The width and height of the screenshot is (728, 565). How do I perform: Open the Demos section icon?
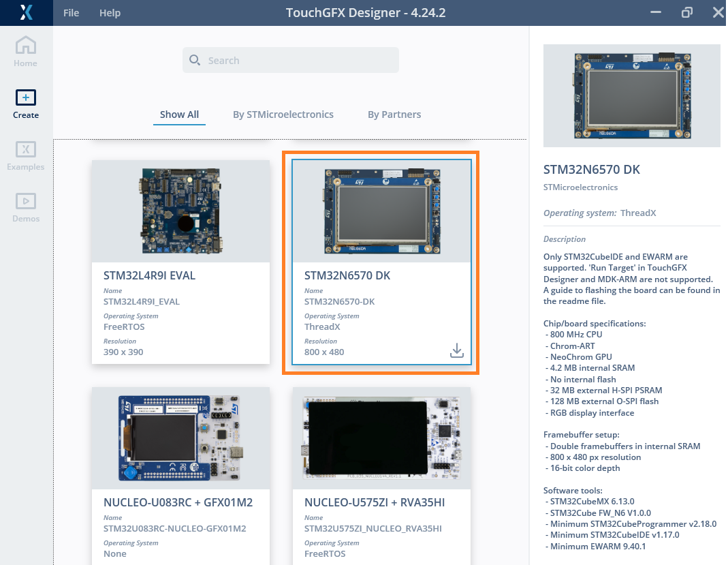click(x=25, y=201)
